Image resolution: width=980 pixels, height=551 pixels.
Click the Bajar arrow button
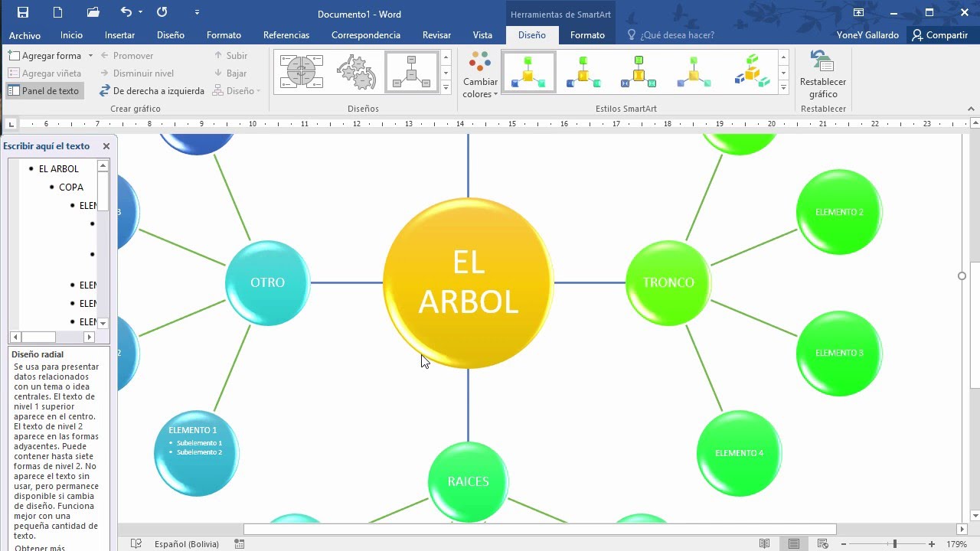[x=230, y=73]
